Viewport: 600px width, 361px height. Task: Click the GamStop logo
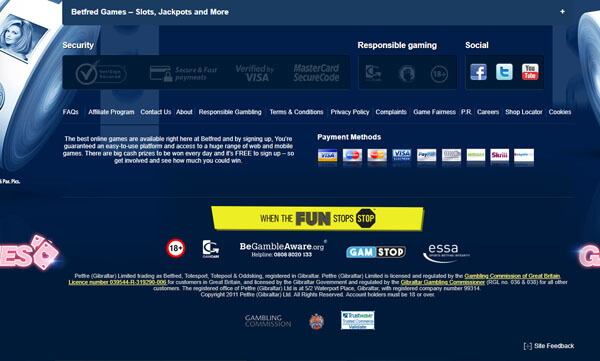click(x=376, y=252)
